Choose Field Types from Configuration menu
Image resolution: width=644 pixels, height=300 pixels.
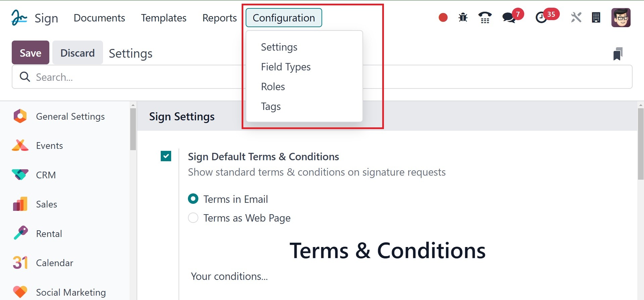[x=286, y=67]
